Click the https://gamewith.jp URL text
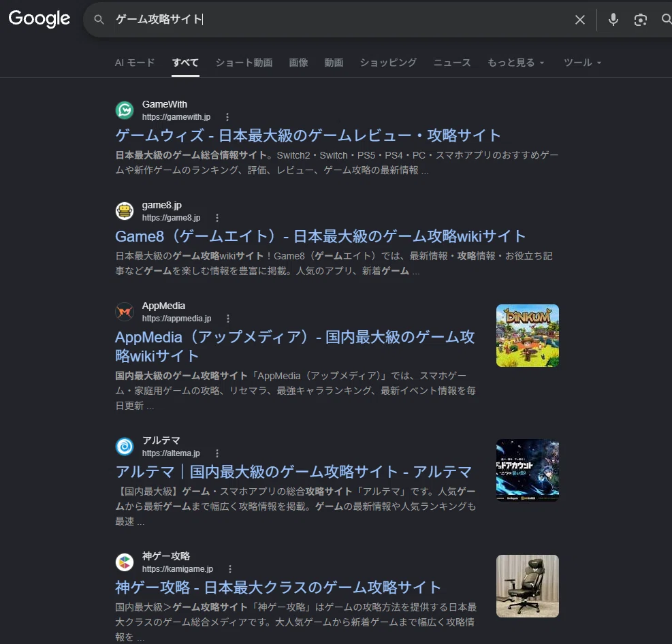Screen dimensions: 672x644 pyautogui.click(x=176, y=117)
